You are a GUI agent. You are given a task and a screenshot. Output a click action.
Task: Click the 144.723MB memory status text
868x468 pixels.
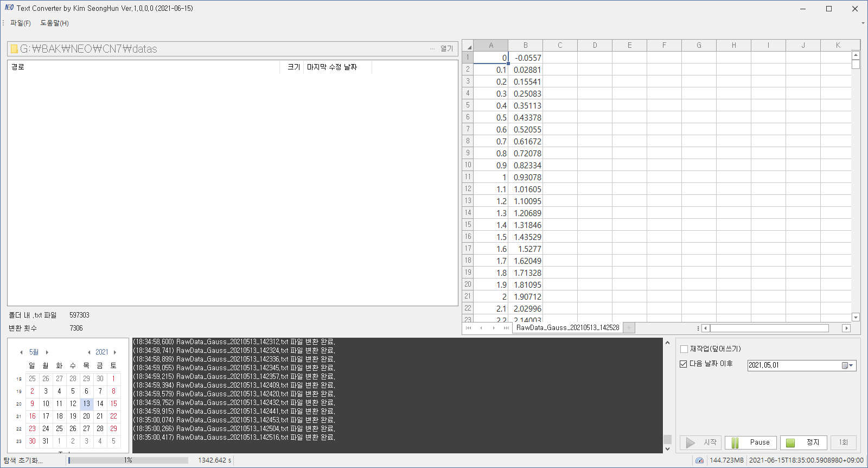(x=726, y=460)
